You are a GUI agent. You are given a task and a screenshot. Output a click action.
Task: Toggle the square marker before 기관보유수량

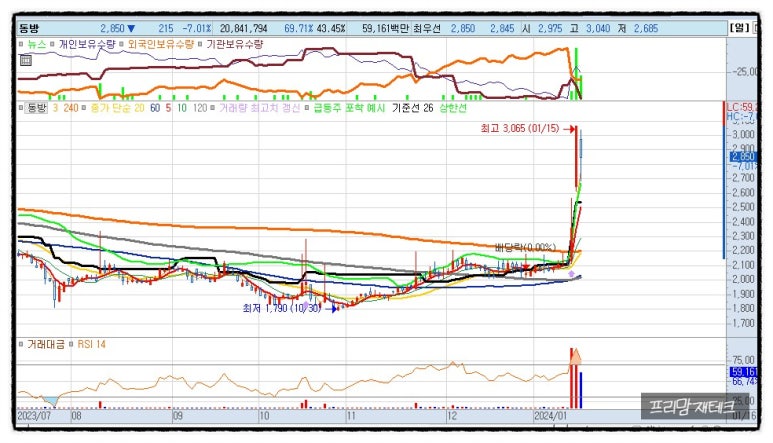coord(200,44)
